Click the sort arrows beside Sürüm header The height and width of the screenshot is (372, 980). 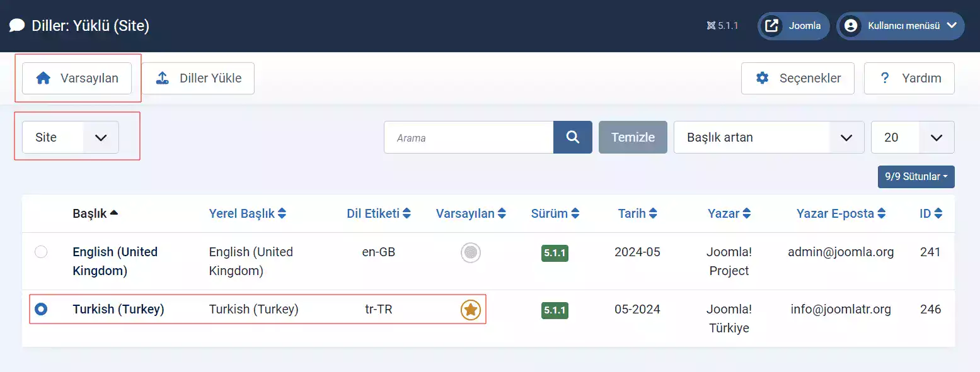(x=577, y=213)
